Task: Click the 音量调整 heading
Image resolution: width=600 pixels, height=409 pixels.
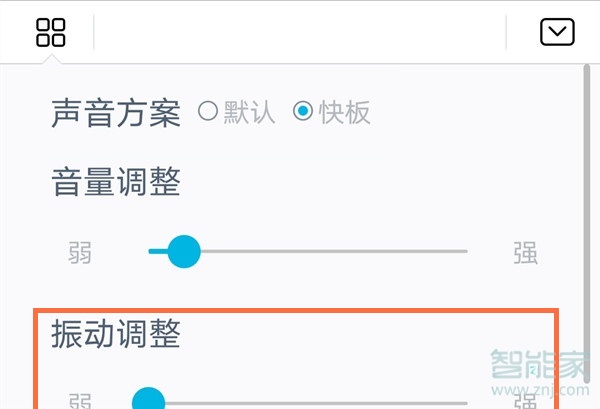Action: pos(116,181)
